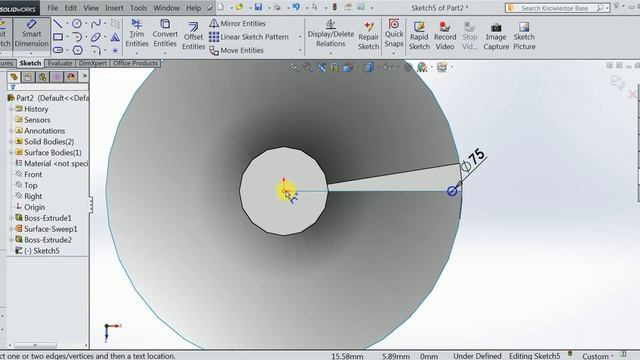Click the Save icon in the title bar

click(258, 7)
